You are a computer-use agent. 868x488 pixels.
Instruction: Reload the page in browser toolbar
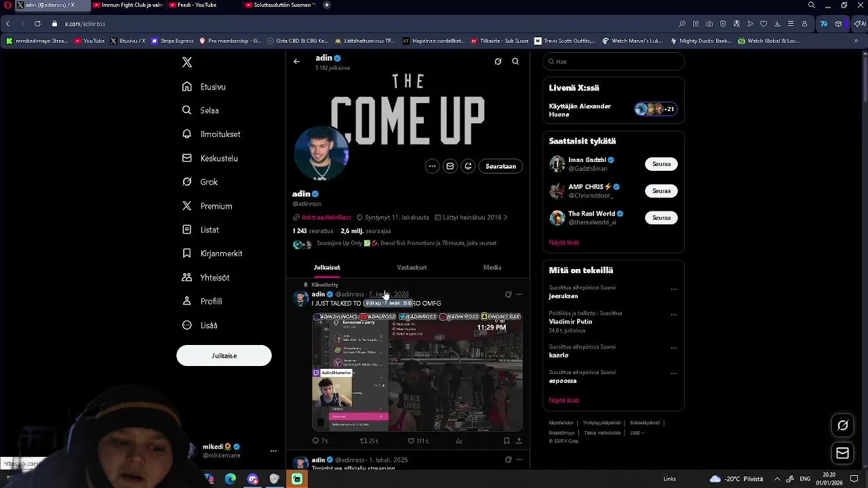pos(37,24)
